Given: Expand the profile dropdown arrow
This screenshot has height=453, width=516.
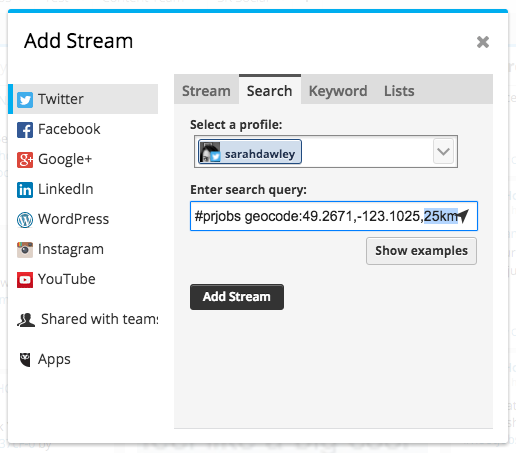Looking at the screenshot, I should point(443,151).
